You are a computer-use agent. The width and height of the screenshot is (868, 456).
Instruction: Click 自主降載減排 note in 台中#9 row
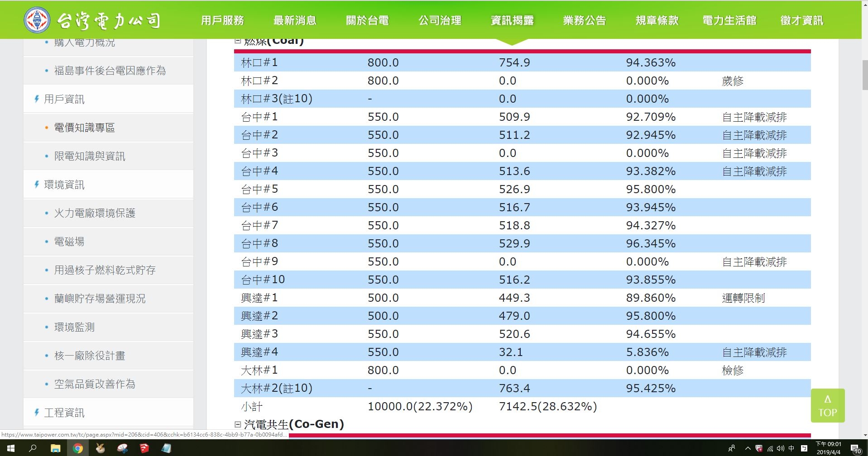[x=754, y=262]
